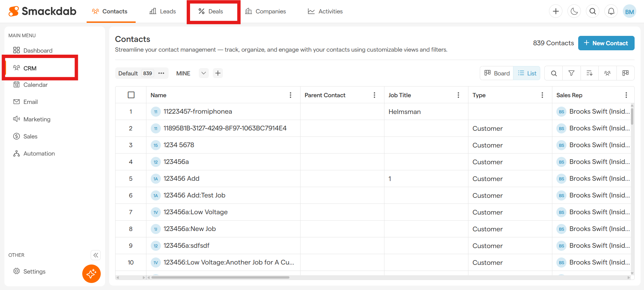Click the New Contact button
The width and height of the screenshot is (644, 290).
(x=606, y=43)
